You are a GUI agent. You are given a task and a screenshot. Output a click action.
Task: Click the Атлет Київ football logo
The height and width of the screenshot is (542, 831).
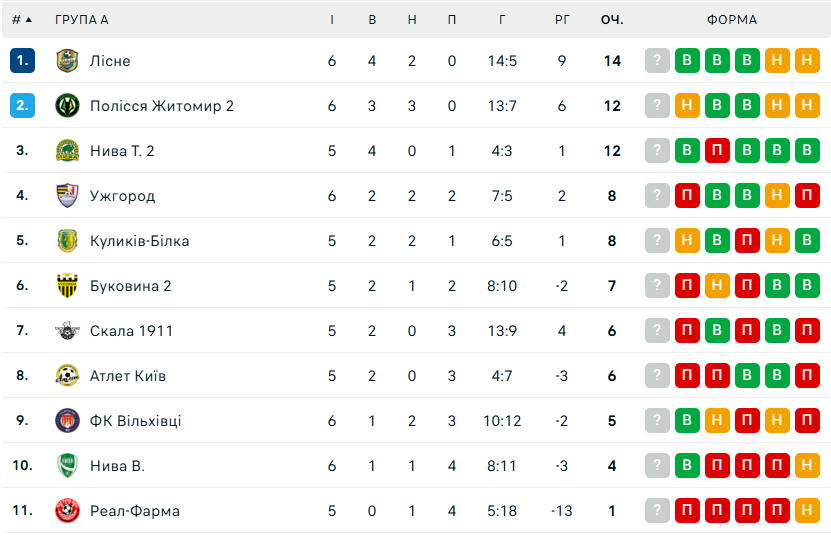67,376
